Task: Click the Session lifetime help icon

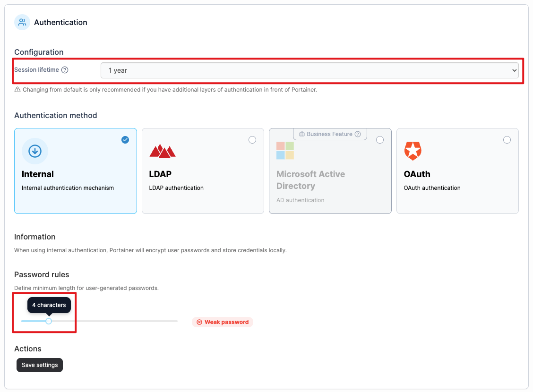Action: click(65, 70)
